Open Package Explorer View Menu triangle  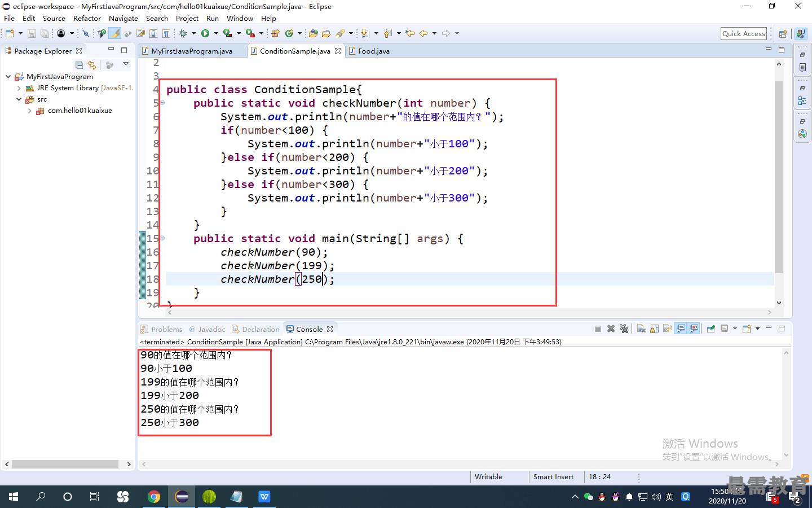coord(126,64)
